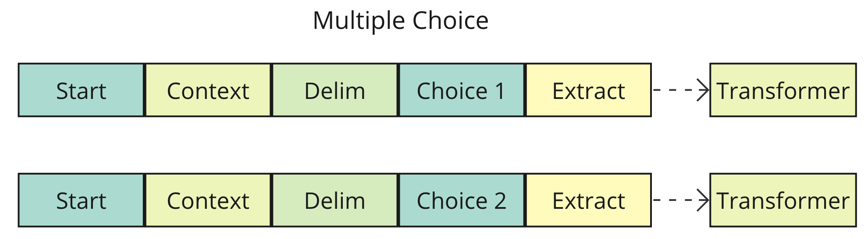Click the border between top Start and Context
This screenshot has width=868, height=239.
[x=144, y=91]
